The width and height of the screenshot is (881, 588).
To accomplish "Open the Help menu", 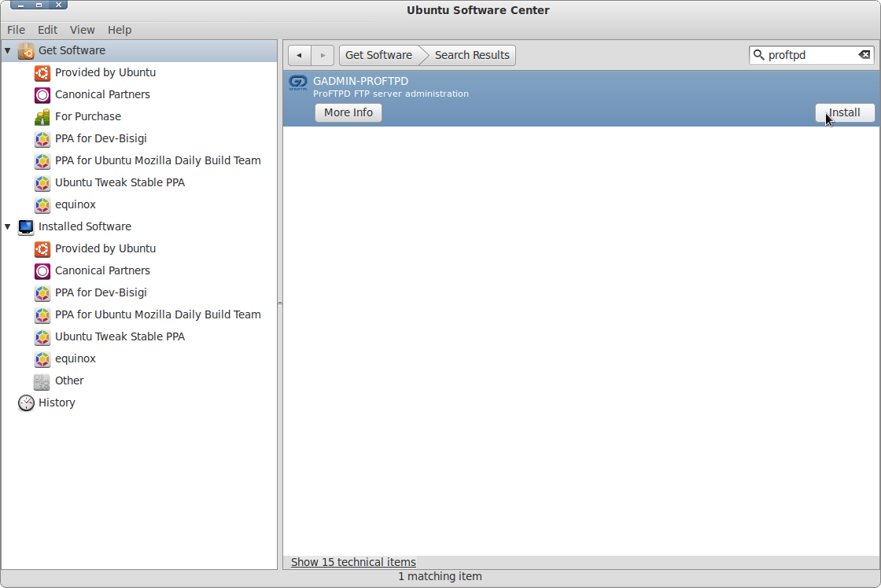I will (120, 30).
